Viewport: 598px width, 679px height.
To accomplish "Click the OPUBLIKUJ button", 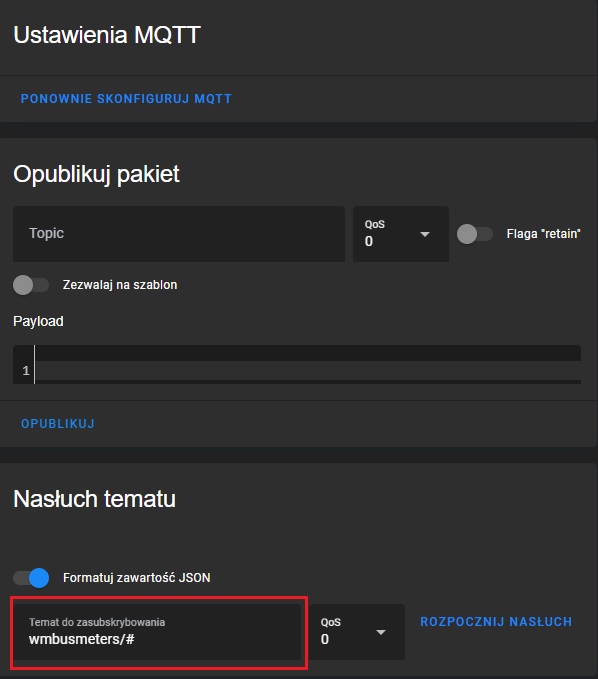I will (58, 424).
